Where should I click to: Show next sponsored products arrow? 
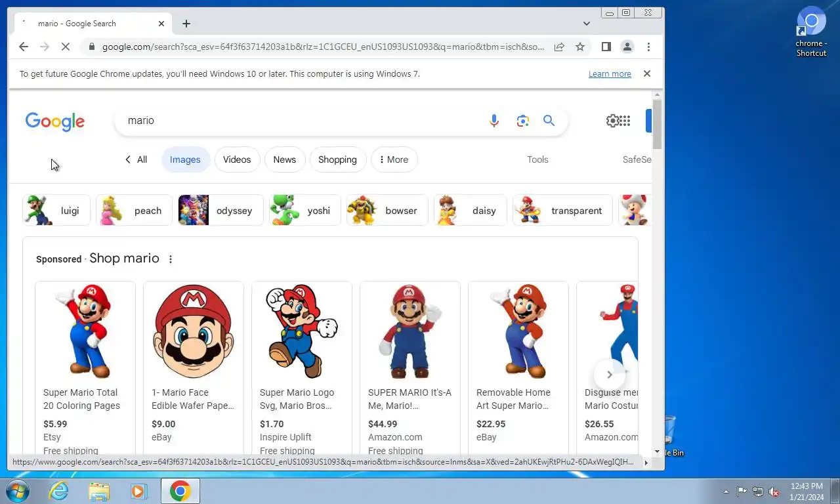click(609, 375)
